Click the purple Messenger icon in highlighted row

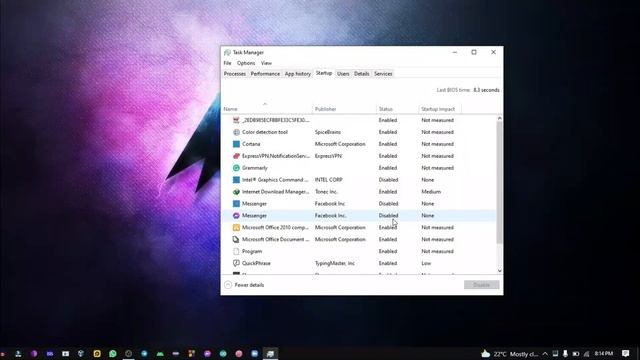(236, 216)
